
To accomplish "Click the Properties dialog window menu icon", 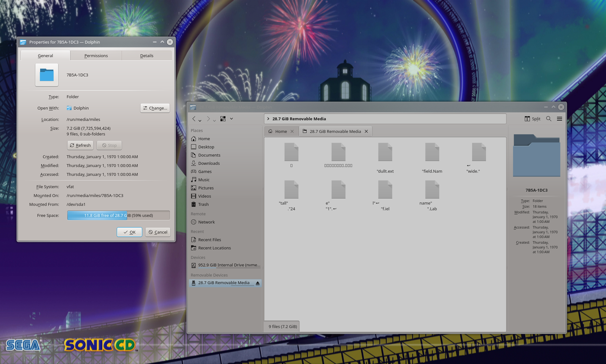I will (23, 42).
